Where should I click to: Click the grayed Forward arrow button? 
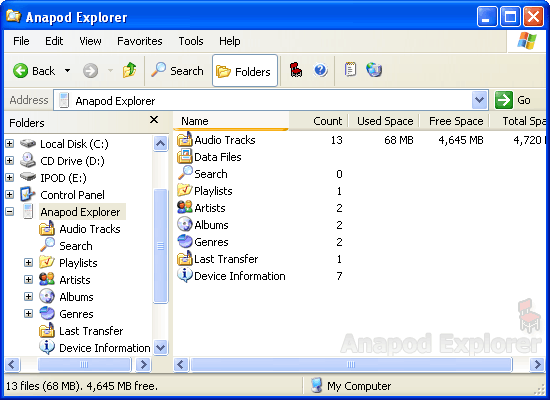click(x=90, y=71)
